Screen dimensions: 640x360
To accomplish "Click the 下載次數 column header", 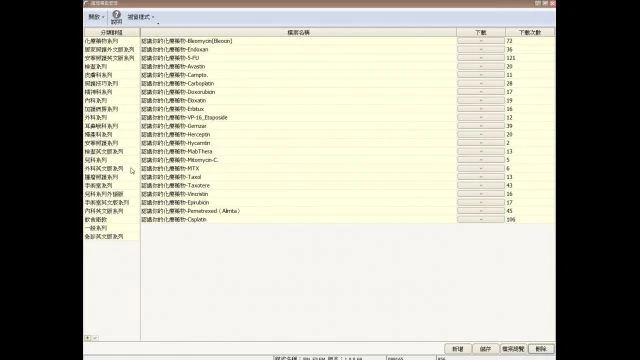I will [530, 32].
